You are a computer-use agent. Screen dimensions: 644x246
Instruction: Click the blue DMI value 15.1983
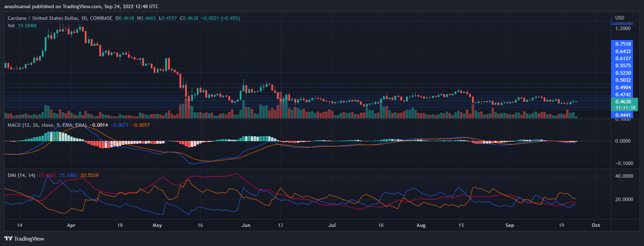[x=68, y=175]
